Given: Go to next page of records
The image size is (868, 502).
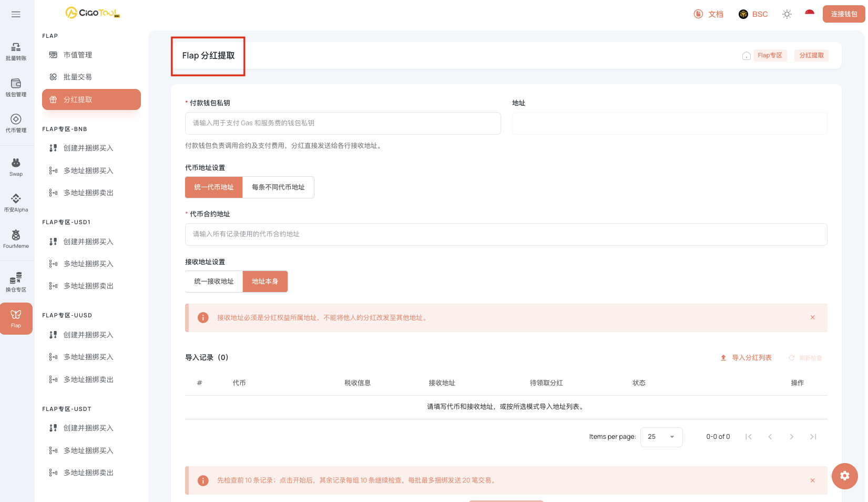Looking at the screenshot, I should click(792, 437).
